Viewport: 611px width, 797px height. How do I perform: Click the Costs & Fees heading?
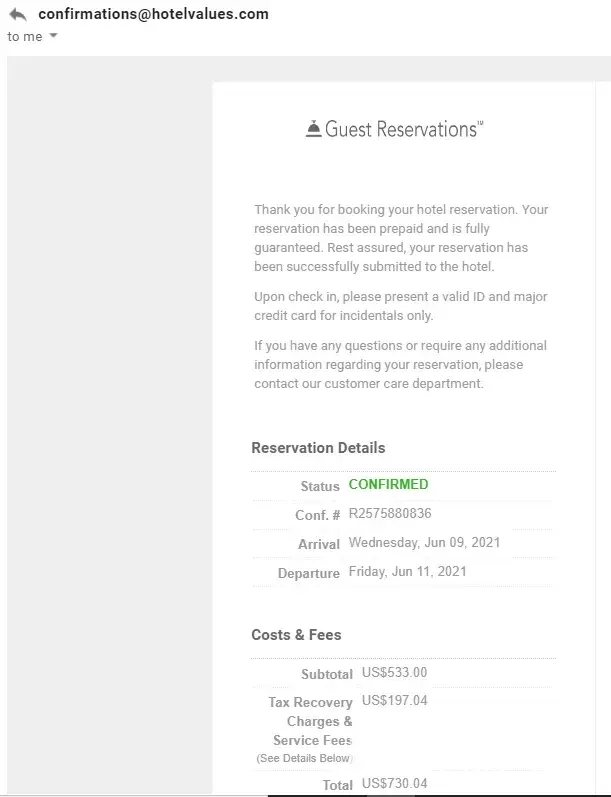296,635
